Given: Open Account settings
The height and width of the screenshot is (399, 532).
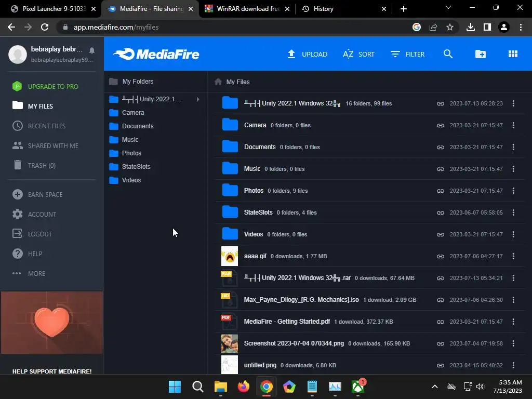Looking at the screenshot, I should tap(34, 214).
